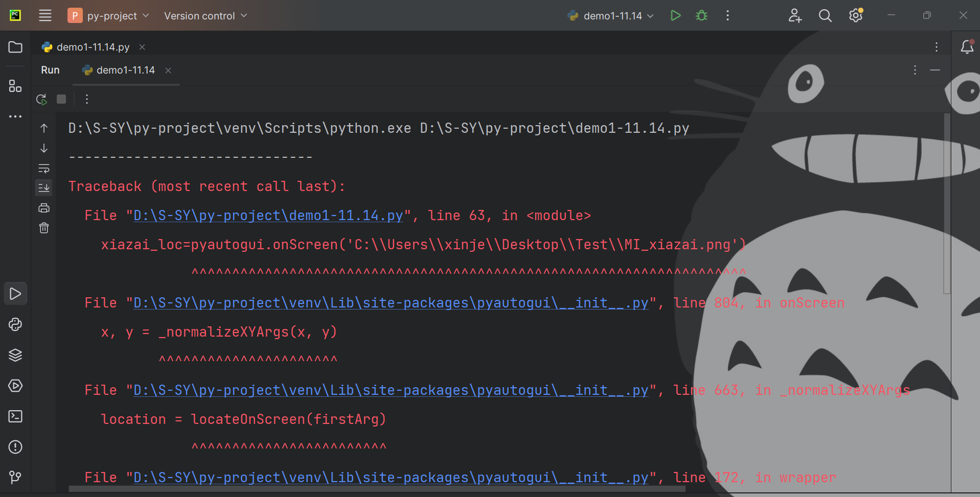Open the Terminal tool window
980x497 pixels.
(15, 416)
